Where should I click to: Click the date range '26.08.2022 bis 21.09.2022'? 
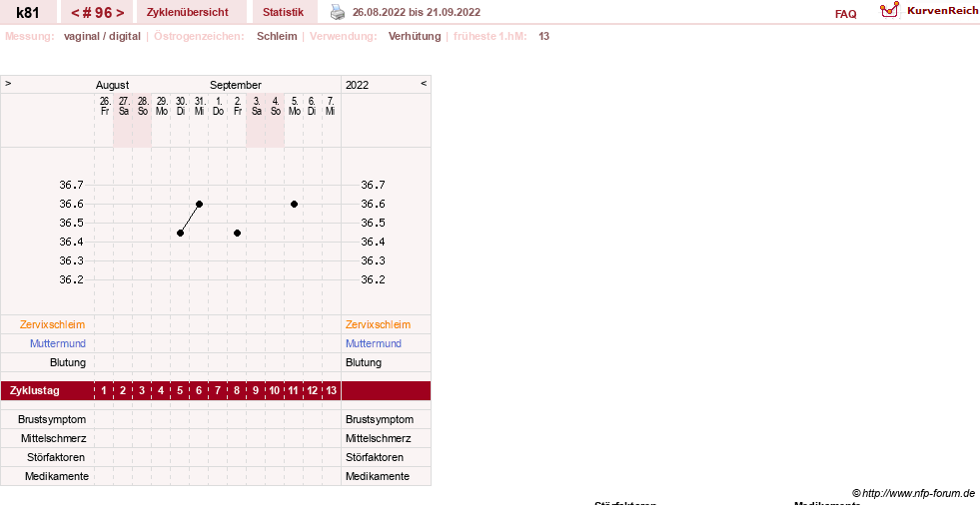click(417, 12)
